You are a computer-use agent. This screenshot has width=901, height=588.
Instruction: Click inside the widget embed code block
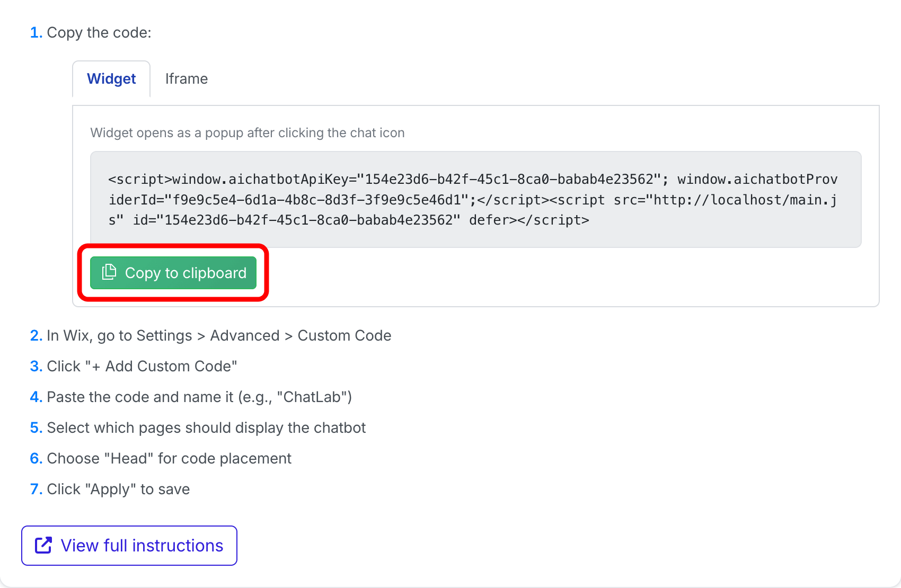(x=475, y=199)
